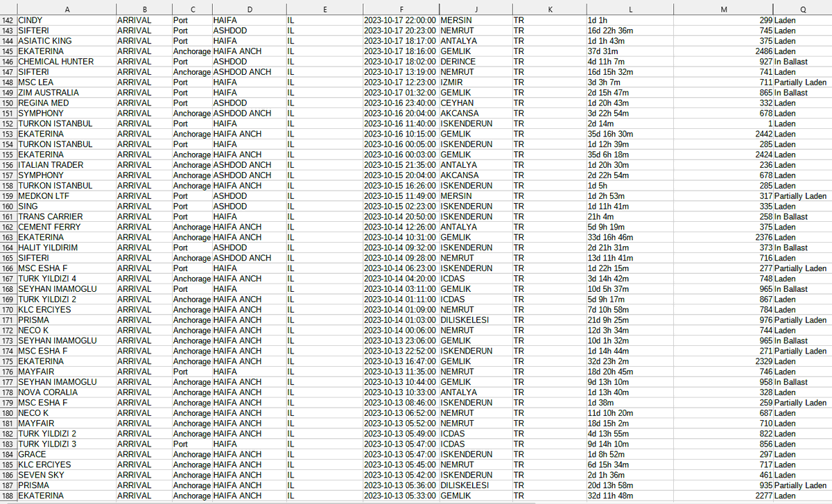
Task: Click AKCANSA cell in row 151
Action: click(x=476, y=113)
